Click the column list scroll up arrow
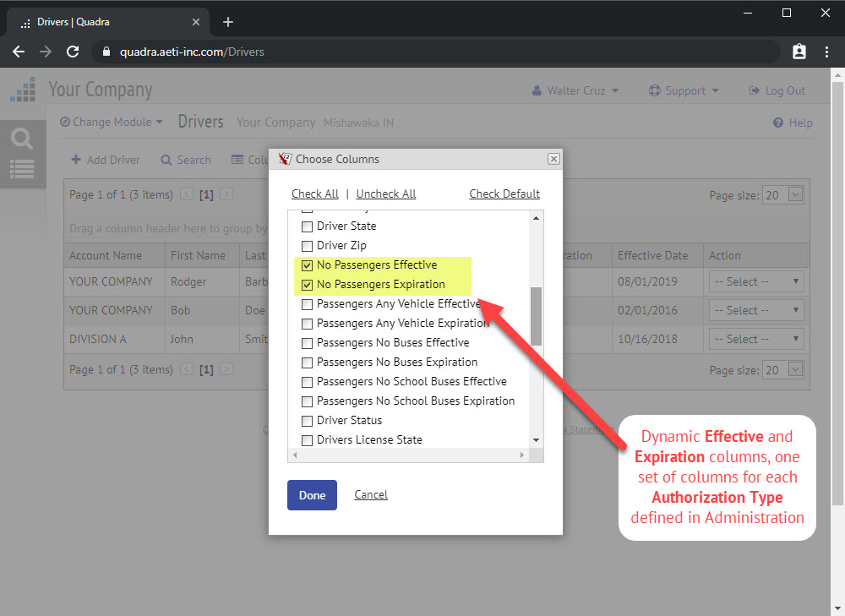Viewport: 845px width, 616px height. coord(536,218)
